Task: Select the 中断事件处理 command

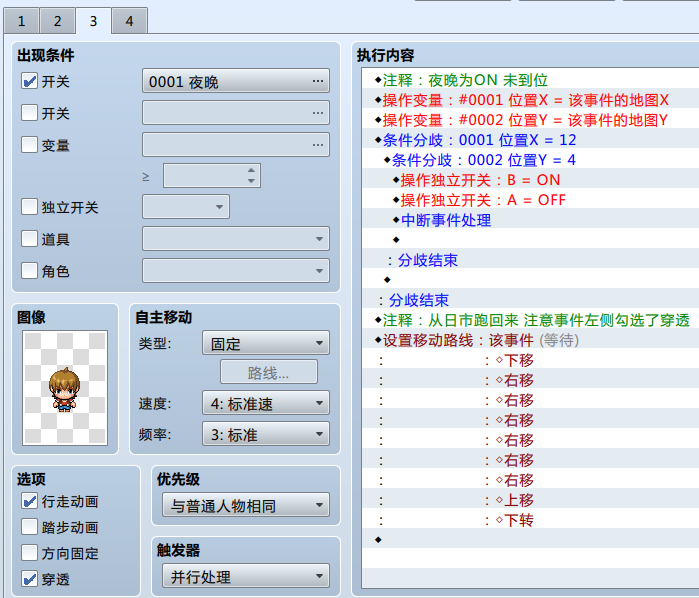Action: tap(530, 220)
